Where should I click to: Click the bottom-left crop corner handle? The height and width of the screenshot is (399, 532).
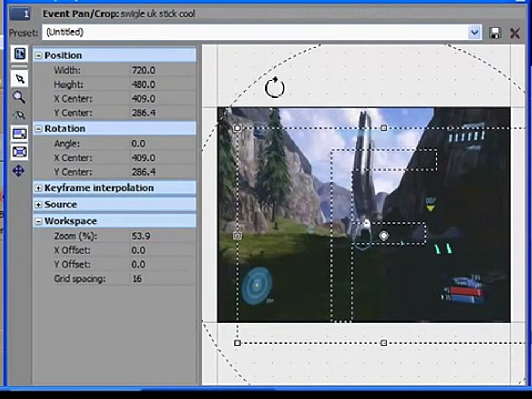coord(238,343)
